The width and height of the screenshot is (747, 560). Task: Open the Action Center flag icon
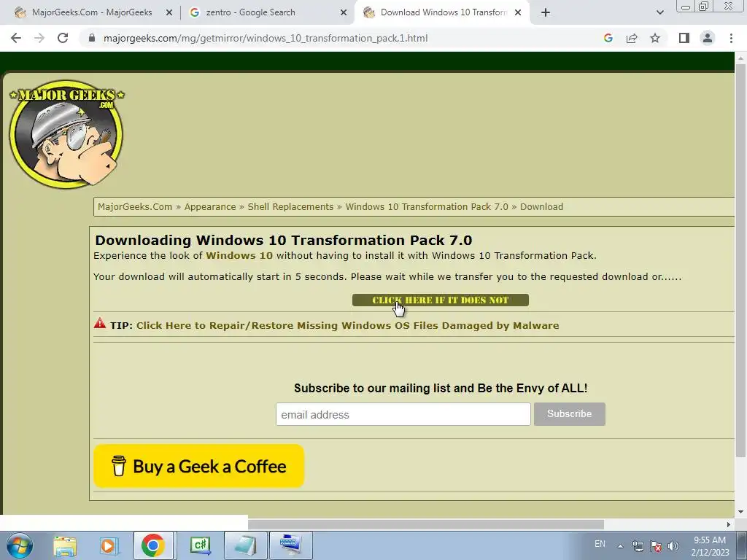[656, 546]
